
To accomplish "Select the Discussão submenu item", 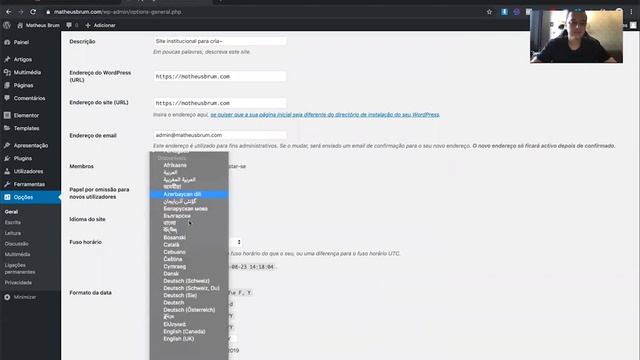I will [x=17, y=244].
